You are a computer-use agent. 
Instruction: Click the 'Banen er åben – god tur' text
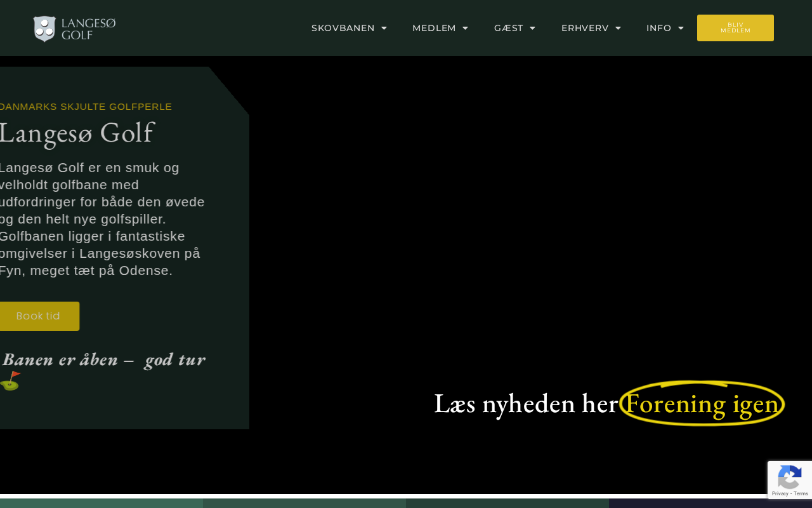tap(103, 359)
